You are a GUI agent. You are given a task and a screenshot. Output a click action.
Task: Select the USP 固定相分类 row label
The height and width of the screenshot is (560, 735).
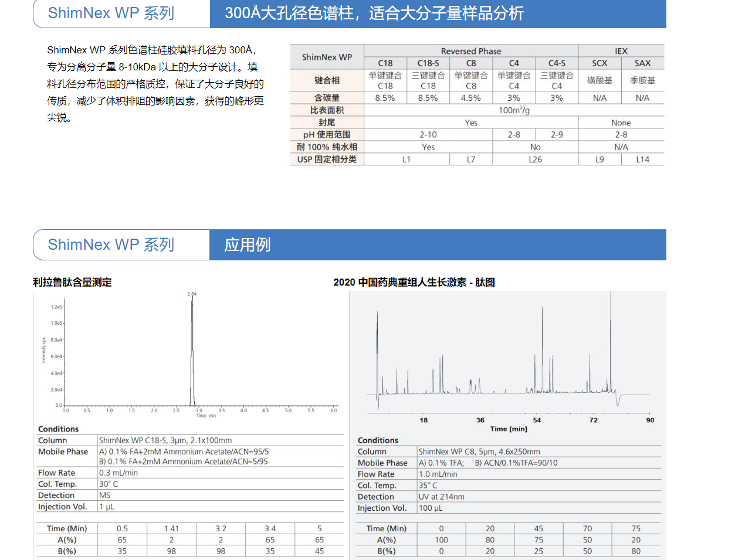[327, 159]
